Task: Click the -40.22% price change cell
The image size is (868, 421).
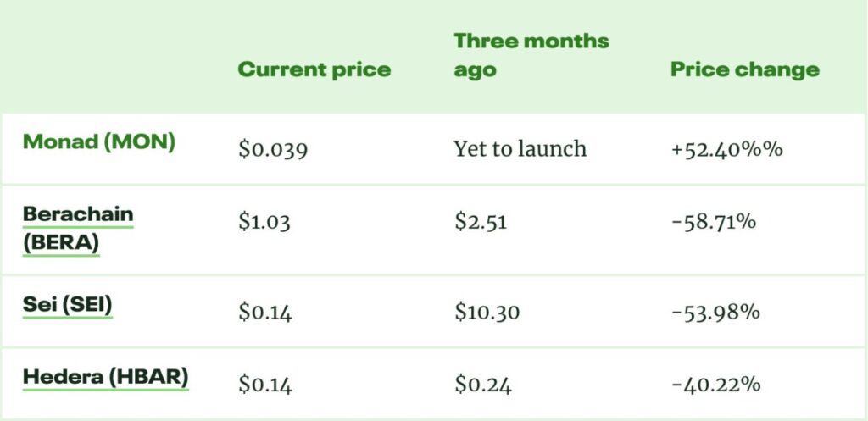Action: coord(715,385)
